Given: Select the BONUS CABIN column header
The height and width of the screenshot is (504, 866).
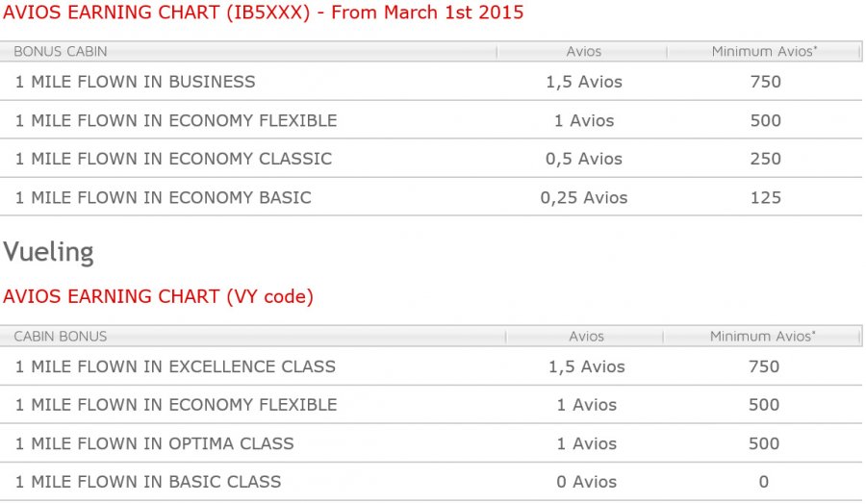Looking at the screenshot, I should (60, 52).
